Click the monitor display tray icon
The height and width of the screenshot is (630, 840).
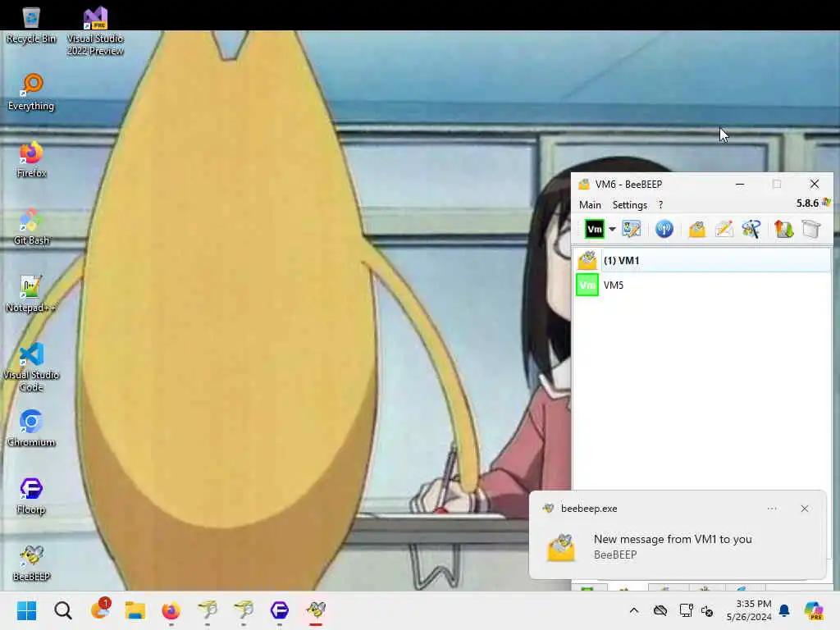[686, 610]
